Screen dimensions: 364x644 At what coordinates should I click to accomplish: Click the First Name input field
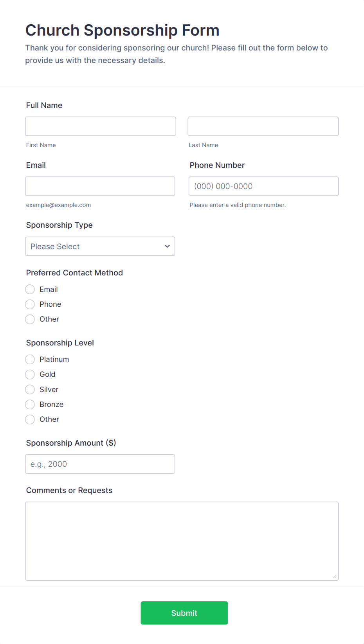100,126
